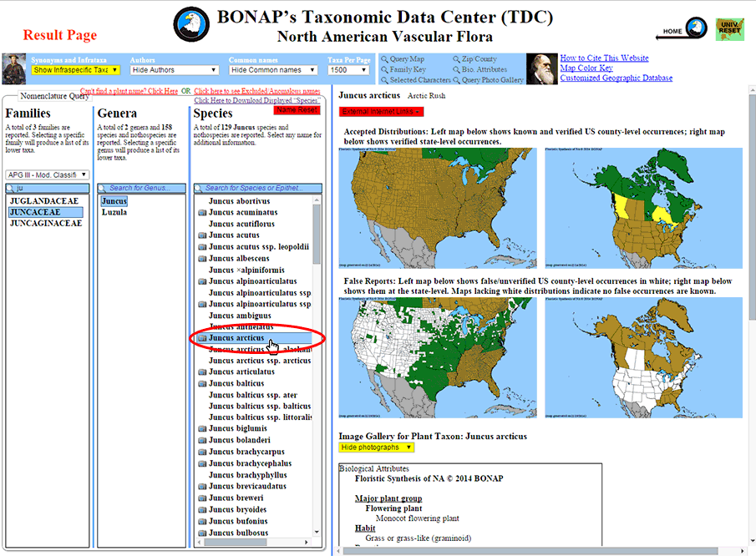The width and height of the screenshot is (756, 556).
Task: Click camera icon beside Juncus balticus
Action: click(202, 383)
